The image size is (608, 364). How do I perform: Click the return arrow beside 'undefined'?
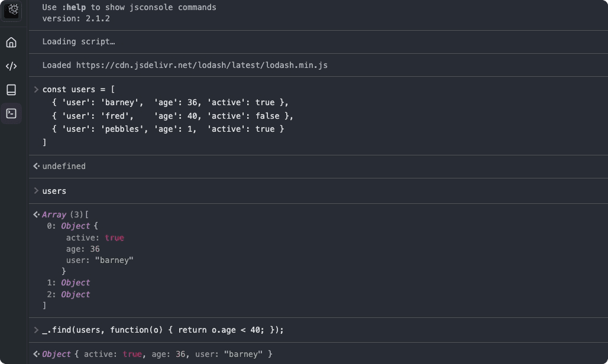[x=36, y=166]
